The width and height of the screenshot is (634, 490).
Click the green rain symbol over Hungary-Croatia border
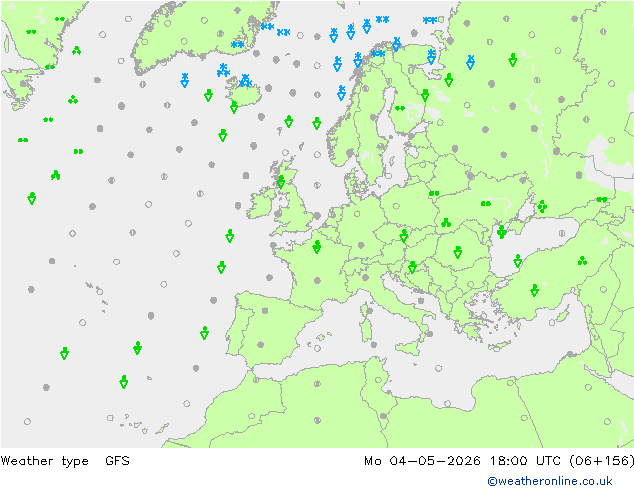[x=412, y=267]
